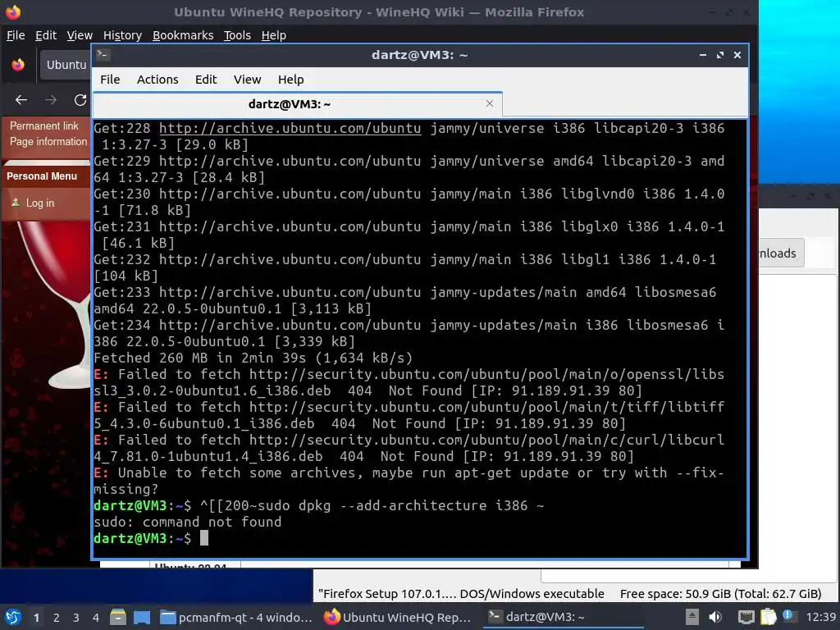Switch to desktop 4
This screenshot has height=630, width=840.
[96, 618]
